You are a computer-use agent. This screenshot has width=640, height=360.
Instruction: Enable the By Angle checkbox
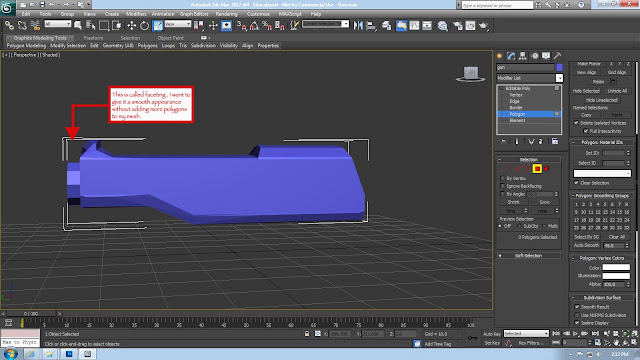pyautogui.click(x=502, y=194)
